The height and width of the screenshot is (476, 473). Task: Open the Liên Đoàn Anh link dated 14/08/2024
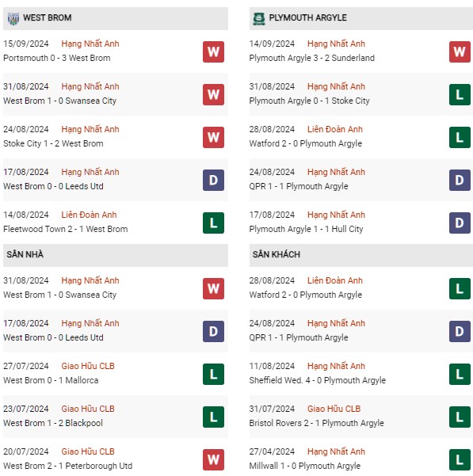[89, 215]
